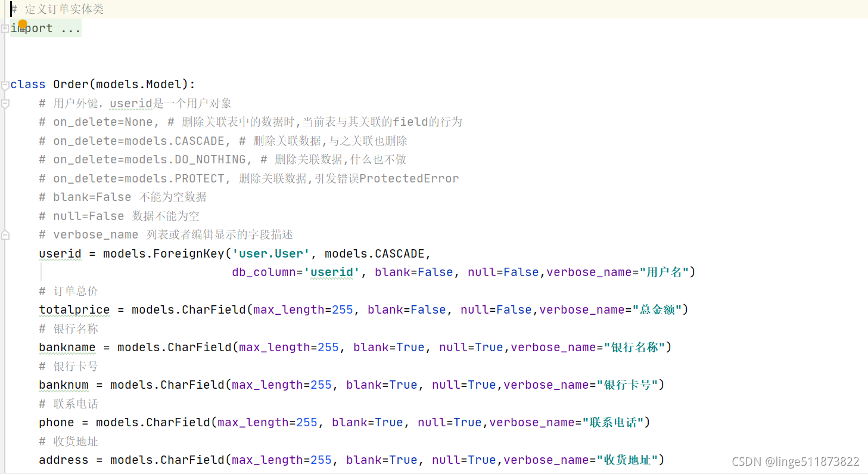Image resolution: width=868 pixels, height=474 pixels.
Task: Click the orange intention bulb icon
Action: click(23, 24)
